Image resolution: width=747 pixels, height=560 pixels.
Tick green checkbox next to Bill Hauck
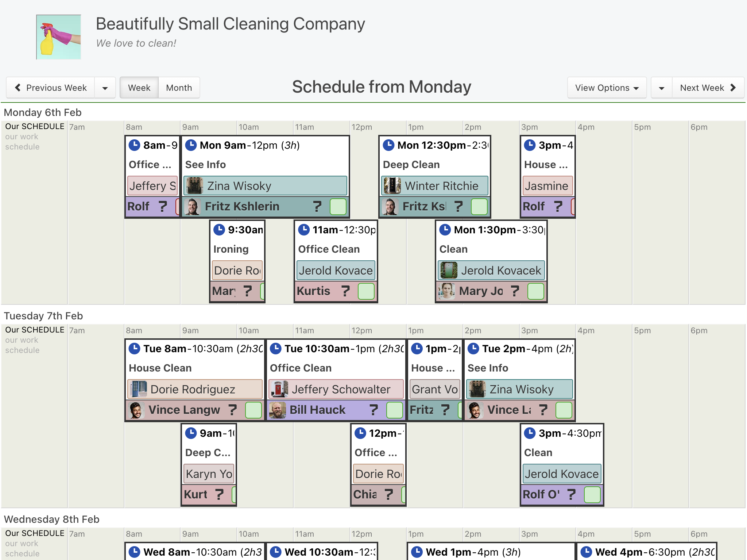(x=394, y=410)
